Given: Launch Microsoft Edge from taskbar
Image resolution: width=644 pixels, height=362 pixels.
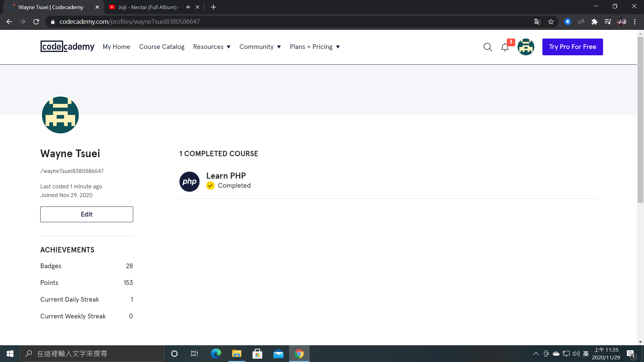Looking at the screenshot, I should pyautogui.click(x=216, y=354).
